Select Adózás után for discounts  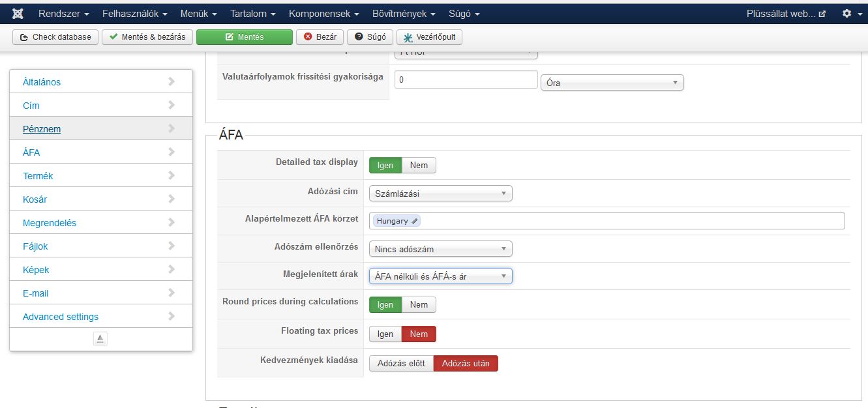(466, 363)
